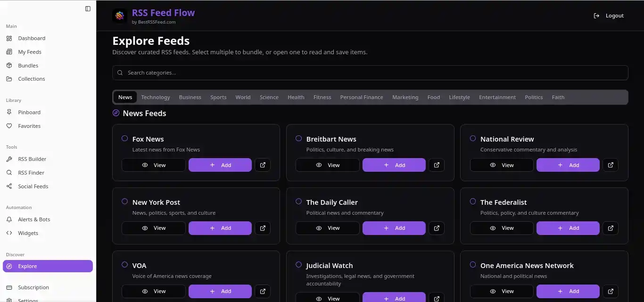Click the RSS Feed Flow logo icon
This screenshot has height=302, width=644.
[120, 16]
